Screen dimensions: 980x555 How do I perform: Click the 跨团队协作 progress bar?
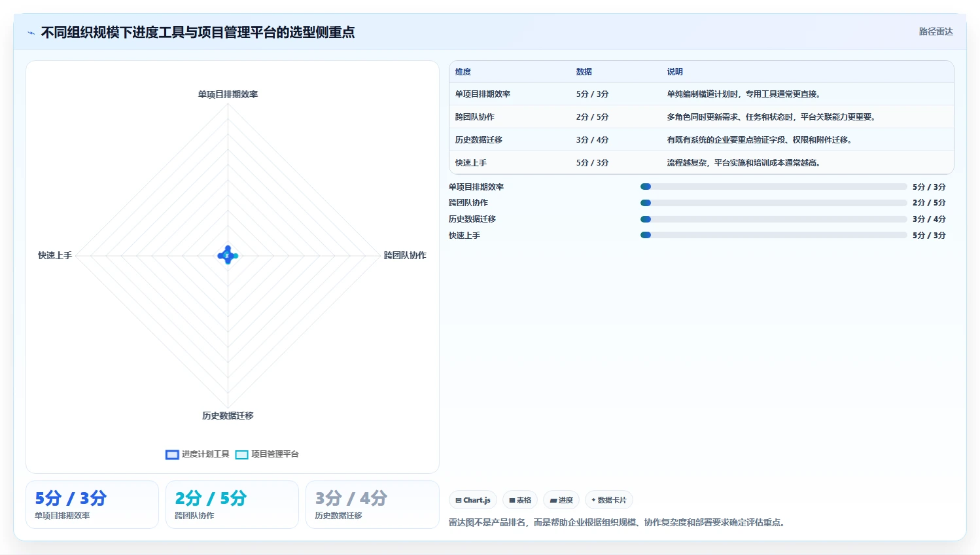[x=774, y=203]
